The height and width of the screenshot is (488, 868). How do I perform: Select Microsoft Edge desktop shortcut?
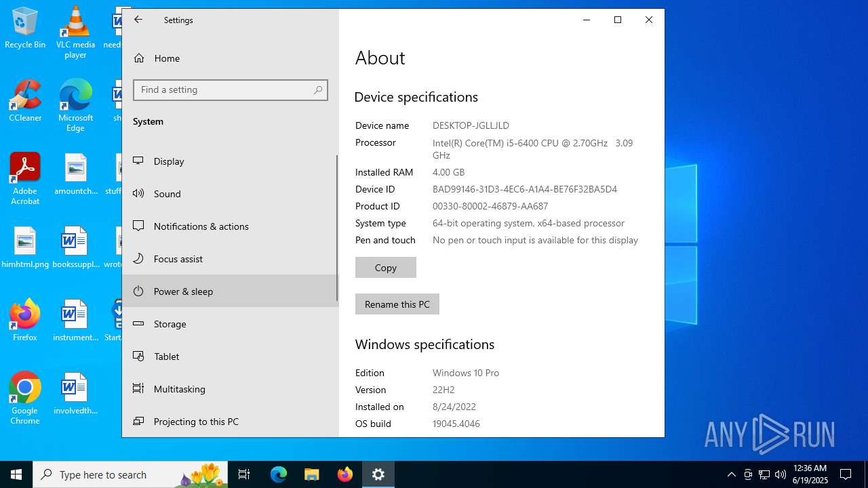75,106
